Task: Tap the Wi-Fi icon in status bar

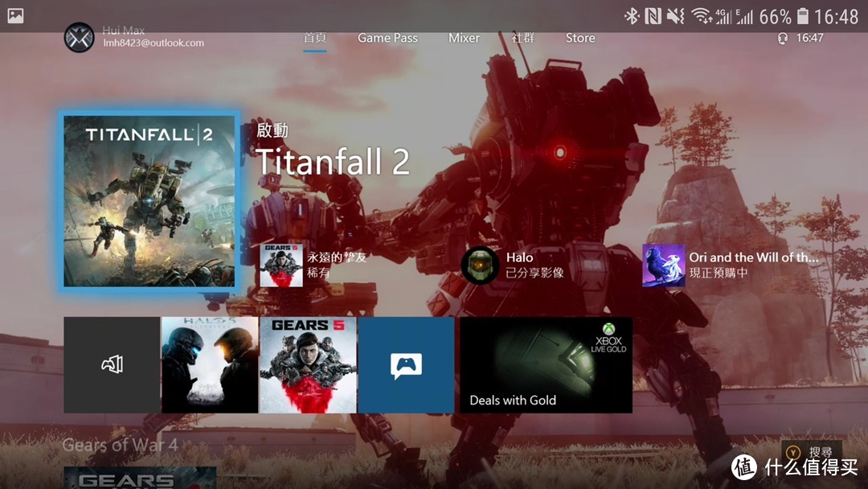Action: [702, 16]
